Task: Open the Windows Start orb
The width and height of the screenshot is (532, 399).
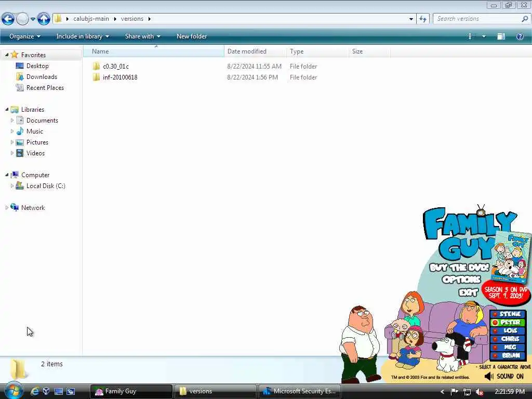Action: pyautogui.click(x=14, y=390)
